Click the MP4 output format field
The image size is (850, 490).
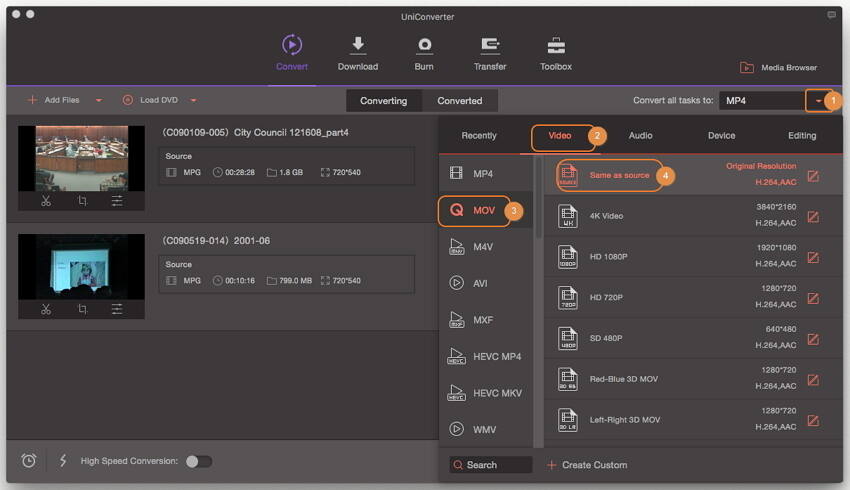coord(762,101)
